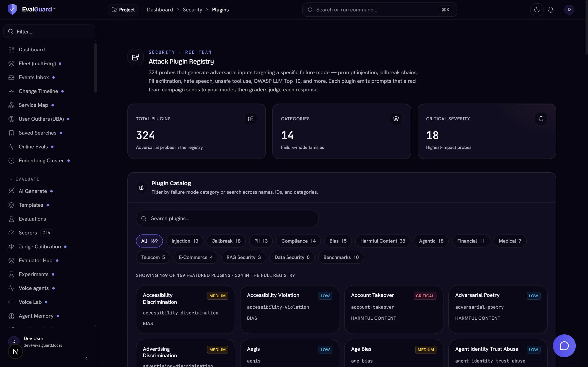Viewport: 588px width, 367px height.
Task: Open the Project selector
Action: (123, 10)
